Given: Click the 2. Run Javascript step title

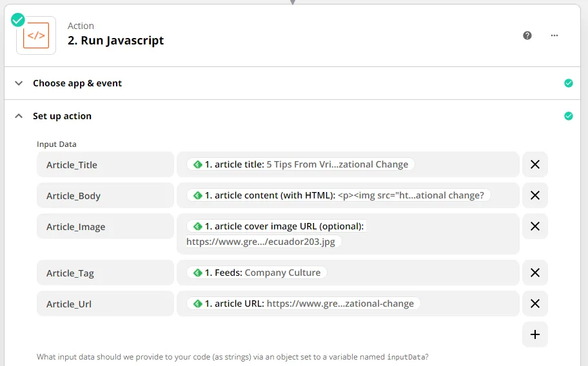Looking at the screenshot, I should [115, 41].
